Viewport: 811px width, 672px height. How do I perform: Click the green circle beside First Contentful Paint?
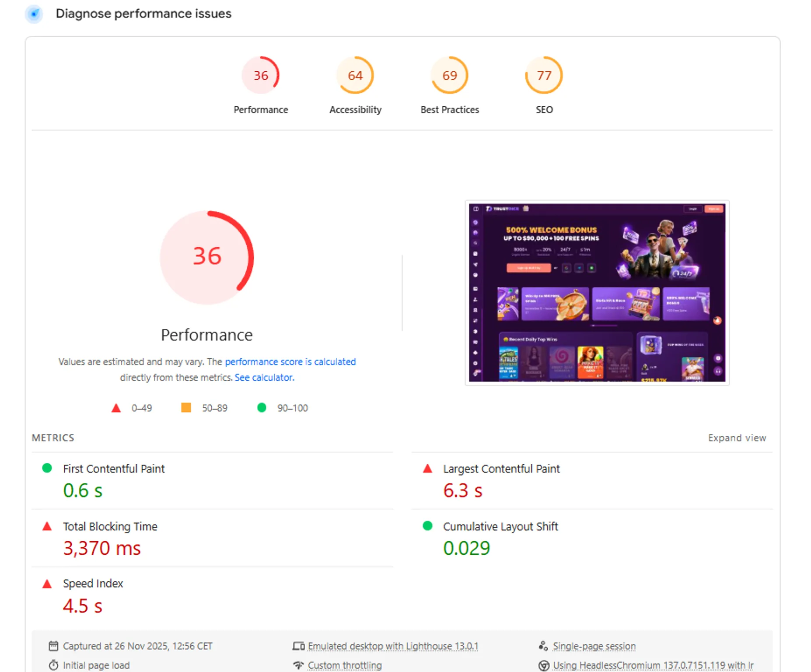click(47, 468)
